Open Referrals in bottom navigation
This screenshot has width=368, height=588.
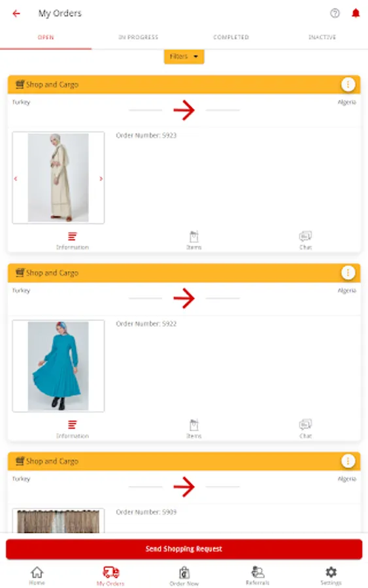pos(258,576)
